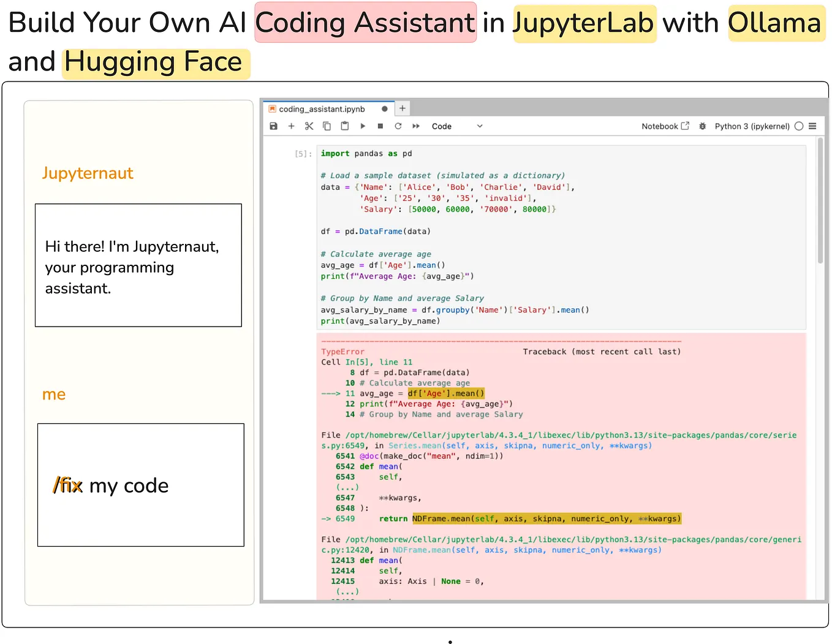Interrupt the kernel with the stop icon

tap(380, 126)
